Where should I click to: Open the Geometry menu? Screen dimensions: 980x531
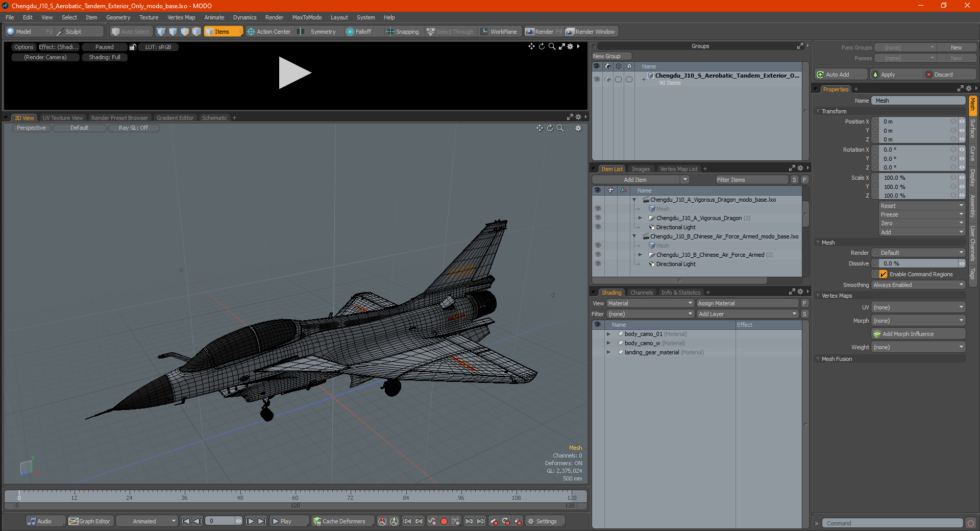[118, 17]
